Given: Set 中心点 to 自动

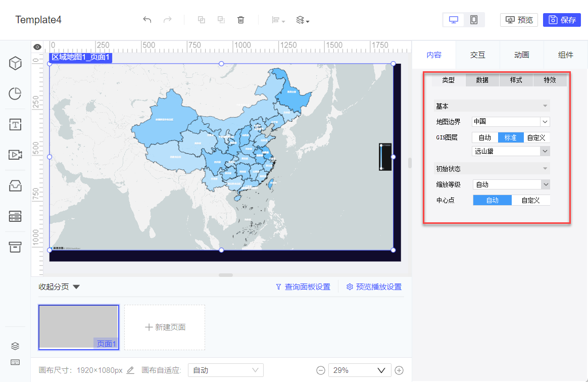Looking at the screenshot, I should (x=493, y=201).
